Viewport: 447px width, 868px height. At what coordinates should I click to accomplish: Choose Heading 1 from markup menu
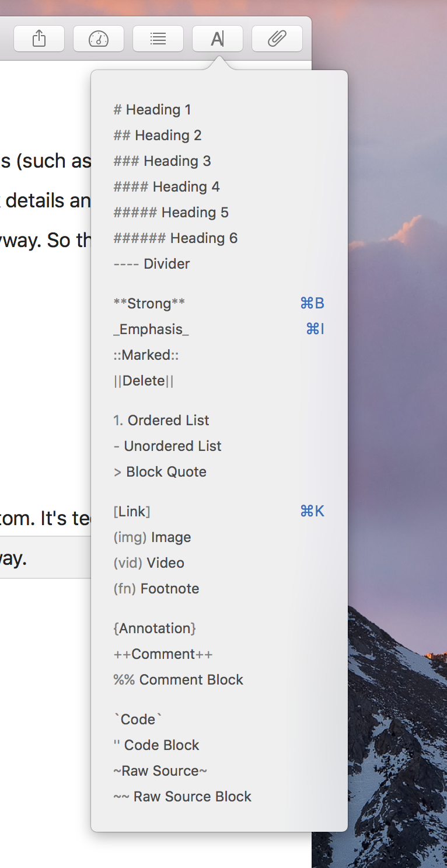(x=152, y=110)
